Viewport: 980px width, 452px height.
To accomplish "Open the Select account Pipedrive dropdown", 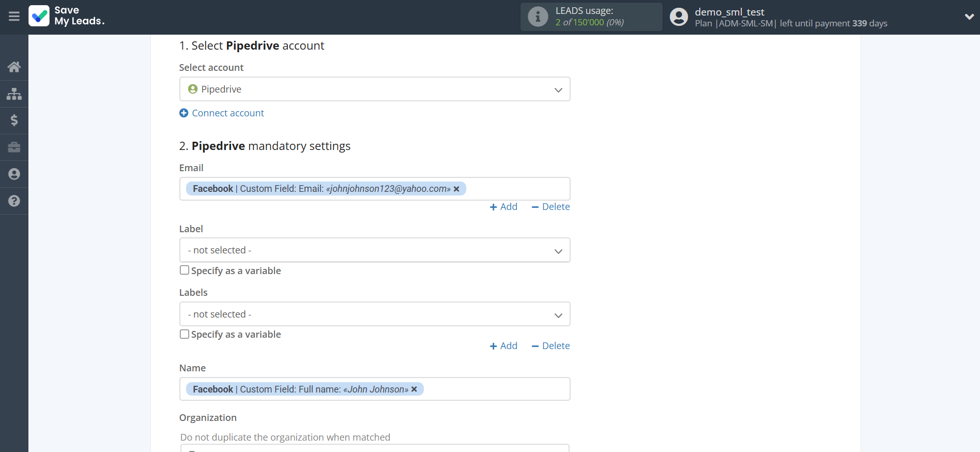I will tap(374, 89).
